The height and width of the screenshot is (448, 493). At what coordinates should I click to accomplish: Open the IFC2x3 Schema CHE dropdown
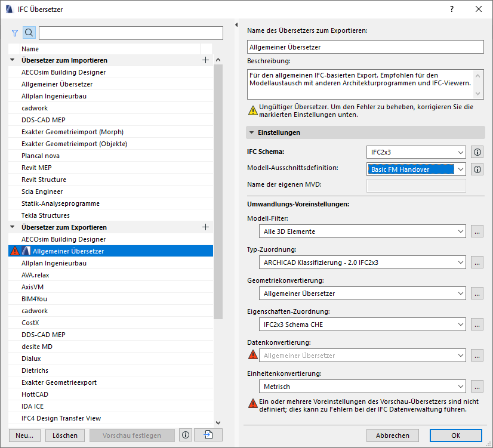pyautogui.click(x=362, y=325)
